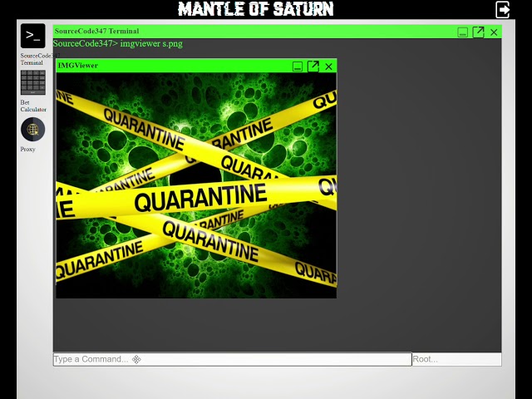Pop out the IMGViewer window
The image size is (532, 399).
point(313,66)
